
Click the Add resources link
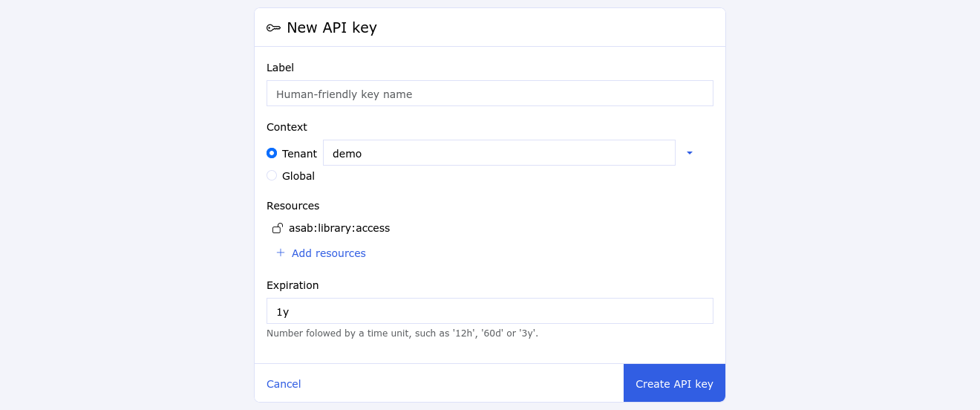[x=328, y=253]
